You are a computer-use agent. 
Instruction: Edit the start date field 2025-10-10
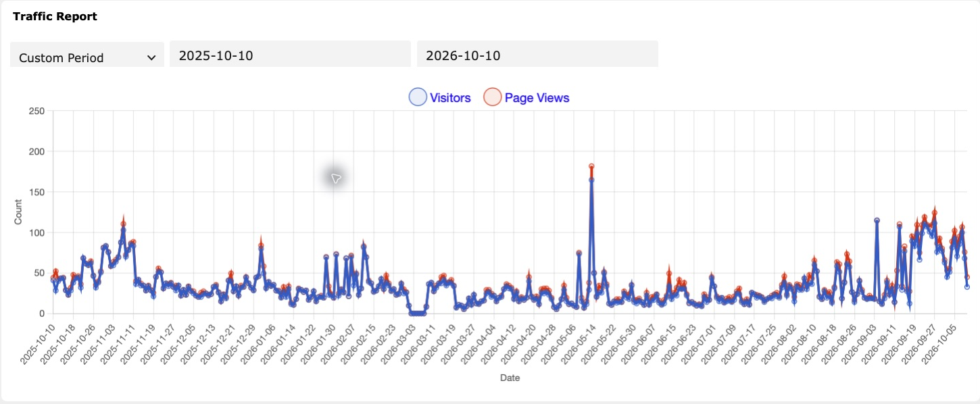click(x=290, y=55)
